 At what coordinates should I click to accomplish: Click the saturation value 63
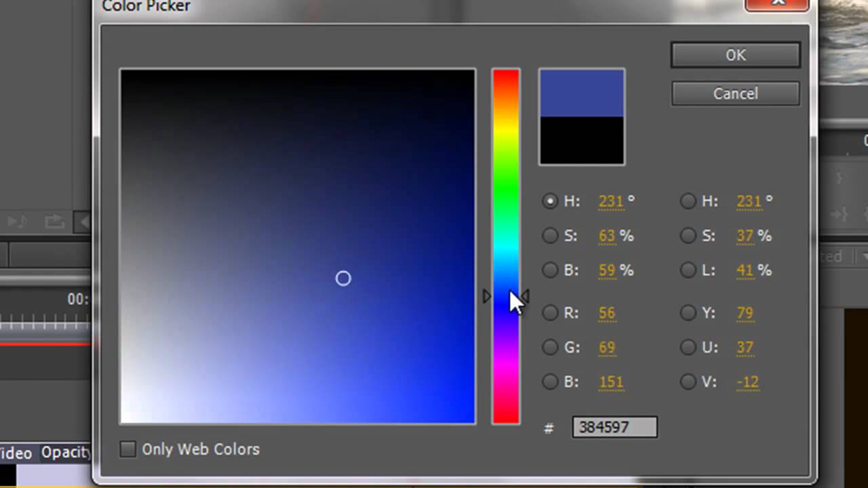click(607, 235)
